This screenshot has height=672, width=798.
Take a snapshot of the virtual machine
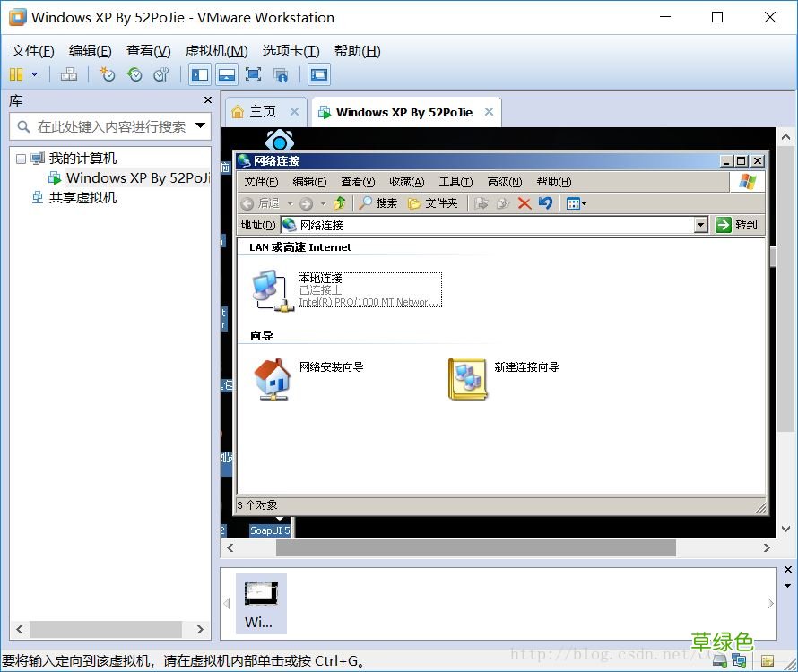coord(108,74)
